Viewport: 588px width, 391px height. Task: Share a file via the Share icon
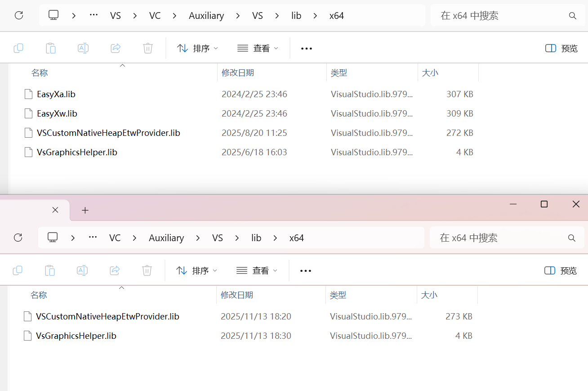[116, 48]
